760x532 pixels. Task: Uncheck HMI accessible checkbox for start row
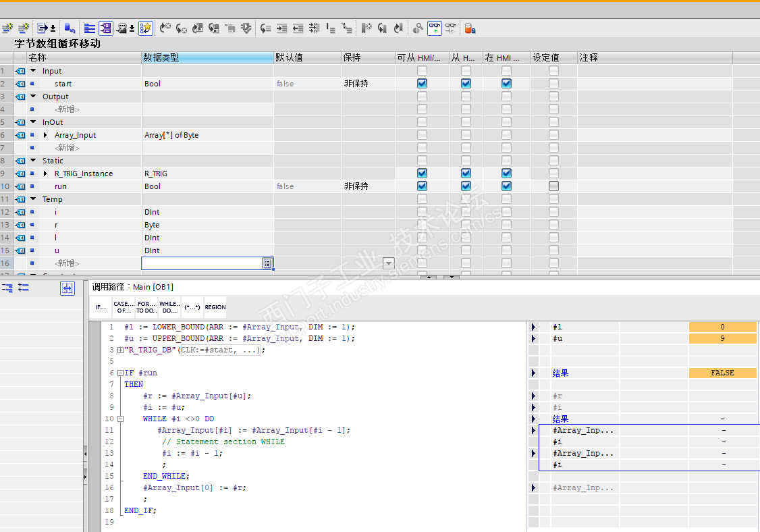pos(422,84)
